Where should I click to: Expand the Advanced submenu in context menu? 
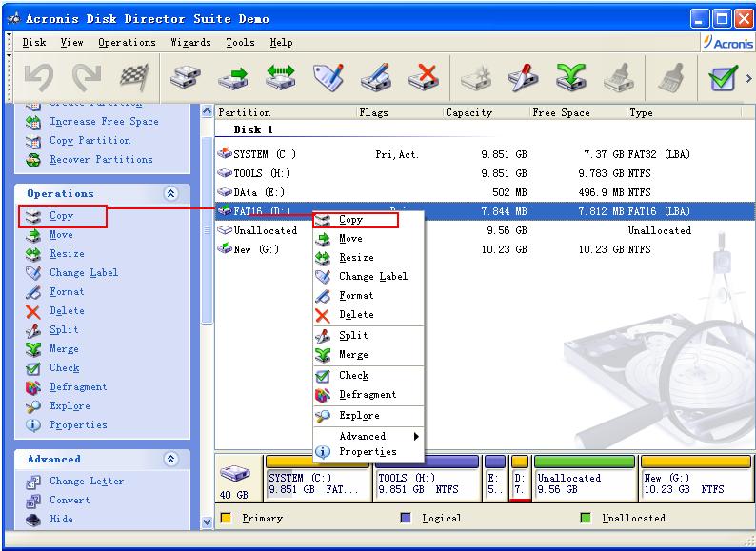pyautogui.click(x=368, y=436)
